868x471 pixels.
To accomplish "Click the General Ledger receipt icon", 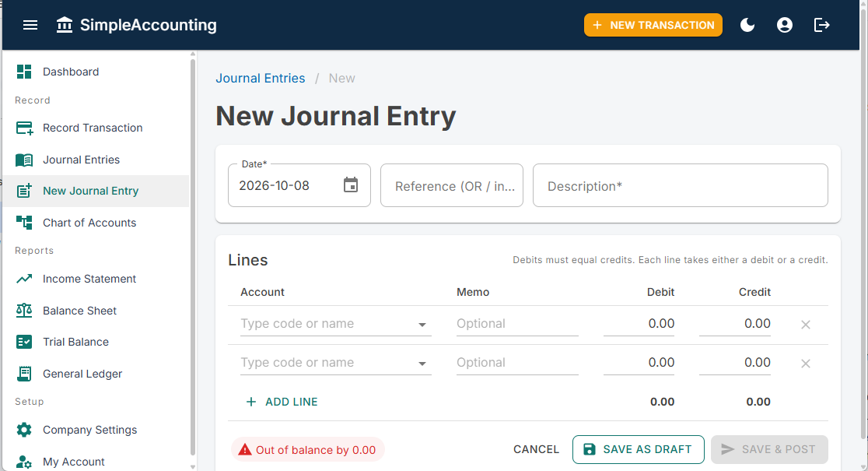I will (24, 374).
